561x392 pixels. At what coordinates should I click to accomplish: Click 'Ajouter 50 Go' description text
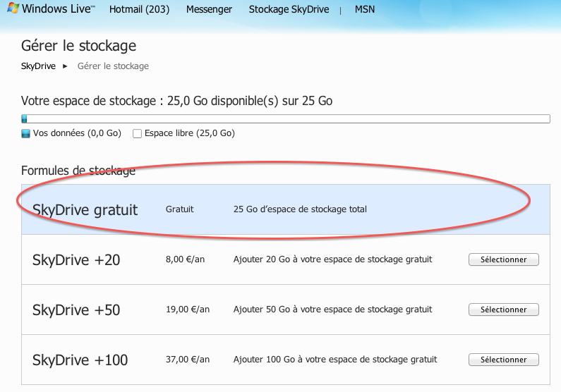[x=333, y=310]
